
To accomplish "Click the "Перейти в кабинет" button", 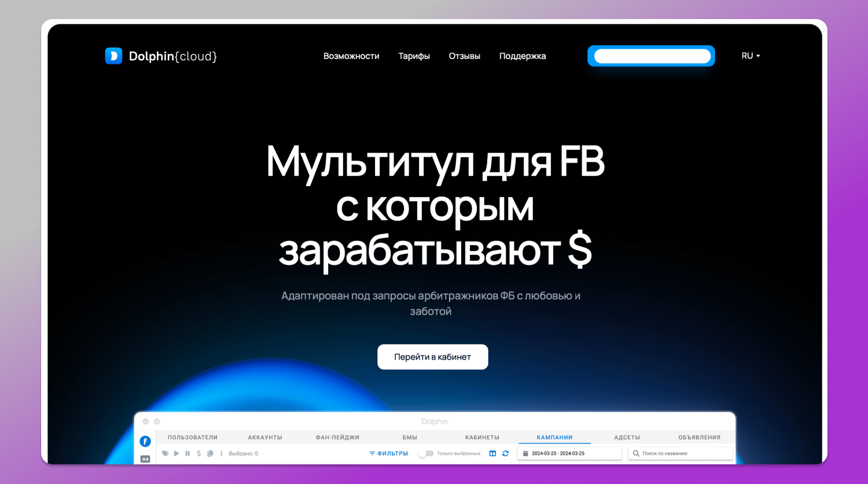I will tap(432, 357).
